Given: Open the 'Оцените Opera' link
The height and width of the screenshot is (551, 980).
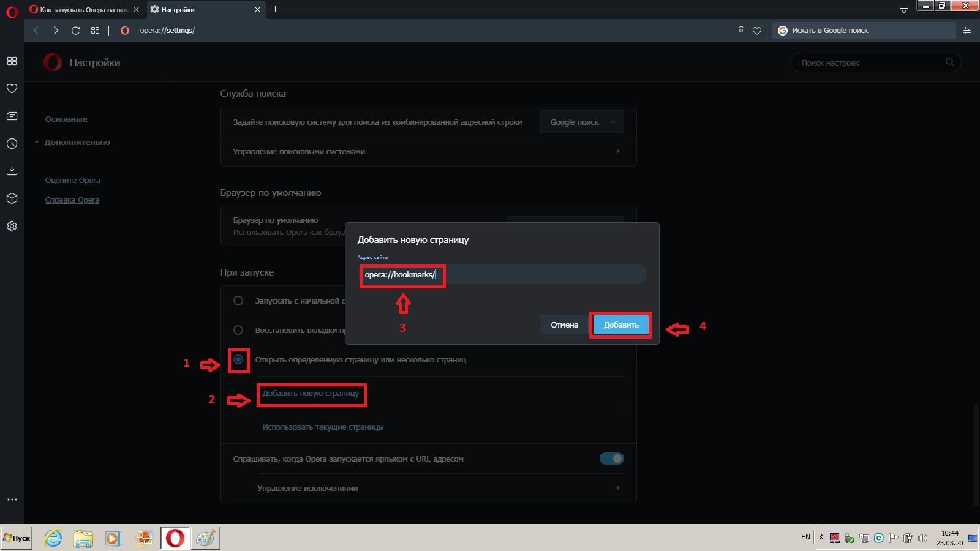Looking at the screenshot, I should (72, 180).
